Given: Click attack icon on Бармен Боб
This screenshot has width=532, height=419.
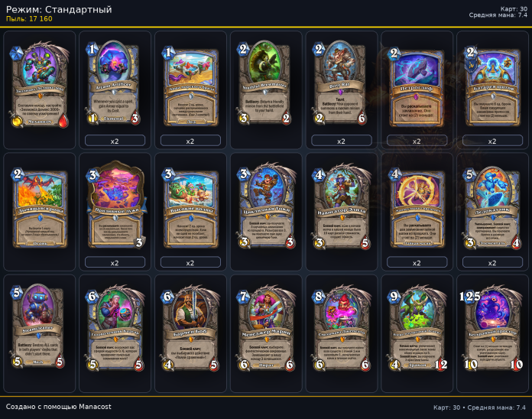Looking at the screenshot, I should pos(168,365).
